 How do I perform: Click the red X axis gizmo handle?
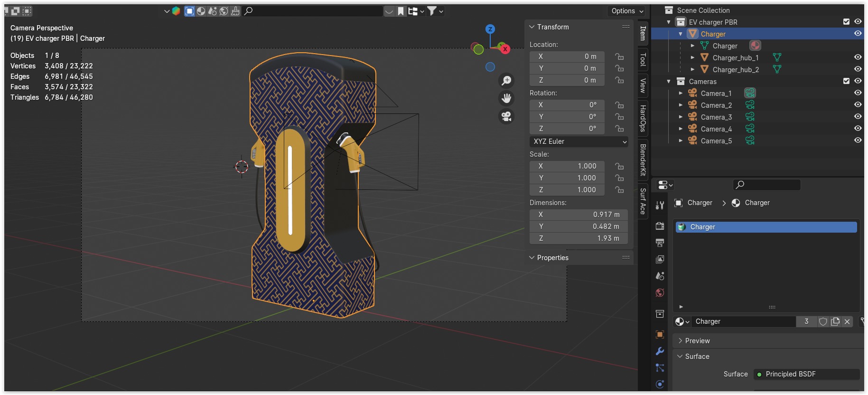[x=505, y=49]
